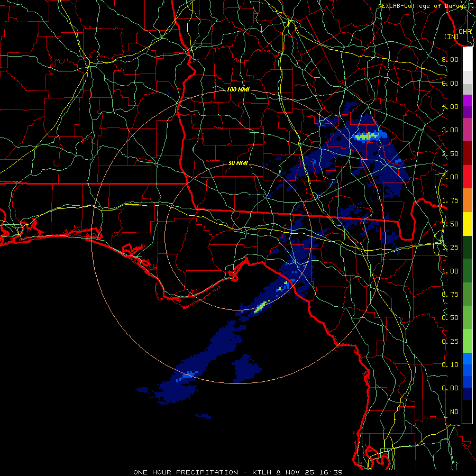Select the 3.00 legend value
Image resolution: width=476 pixels, height=476 pixels.
(450, 130)
